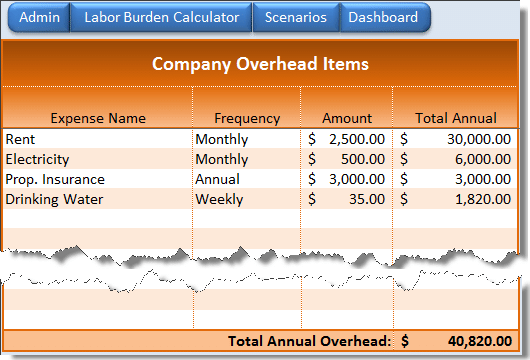Click the 500.00 electricity amount cell
This screenshot has width=530, height=360.
(x=346, y=159)
